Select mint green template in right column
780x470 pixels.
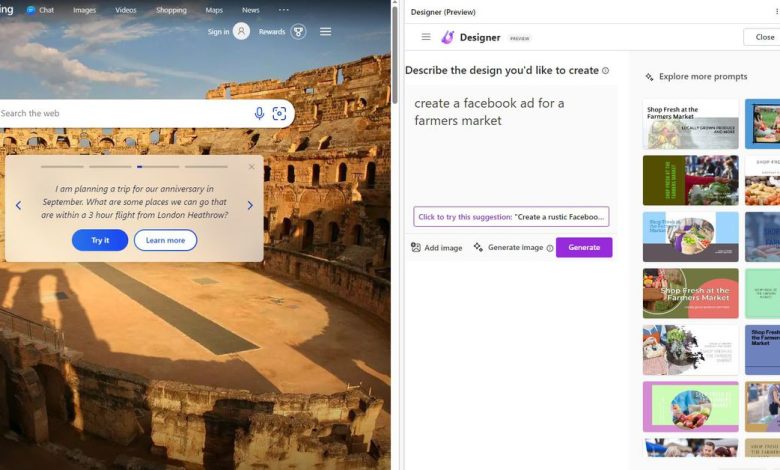pos(763,293)
